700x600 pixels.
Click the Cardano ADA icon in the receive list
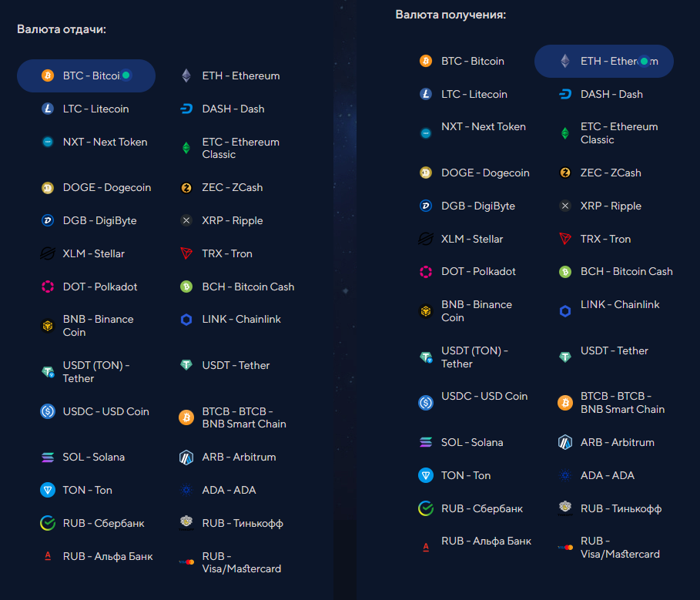pos(565,475)
